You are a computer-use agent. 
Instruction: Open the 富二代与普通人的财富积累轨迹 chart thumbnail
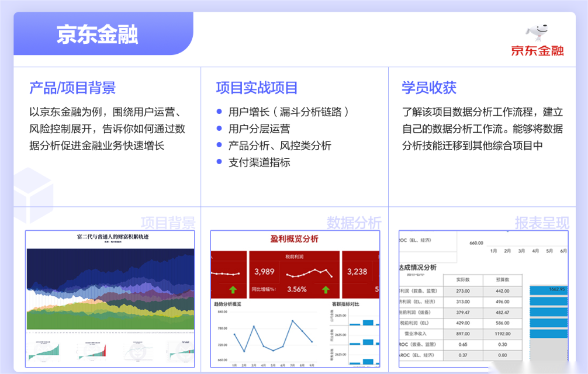110,299
